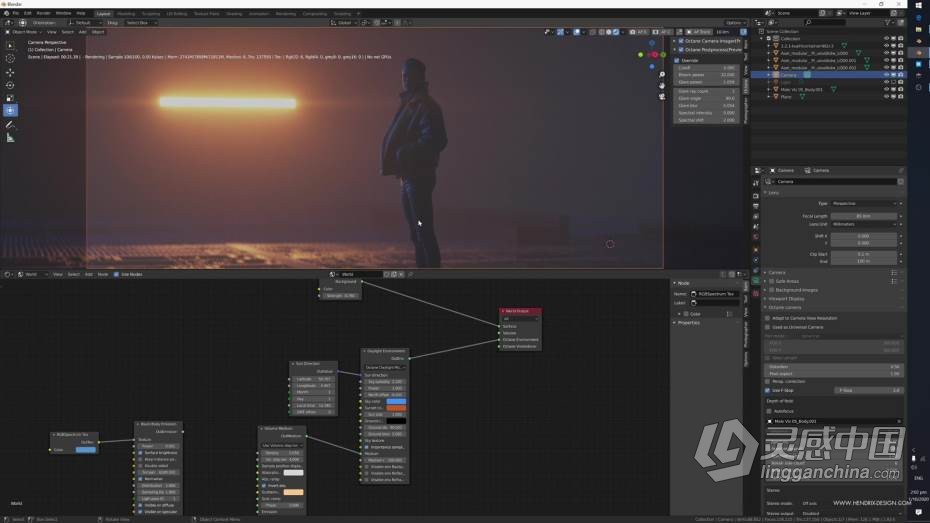Click the Blender logo menu icon

tap(7, 13)
